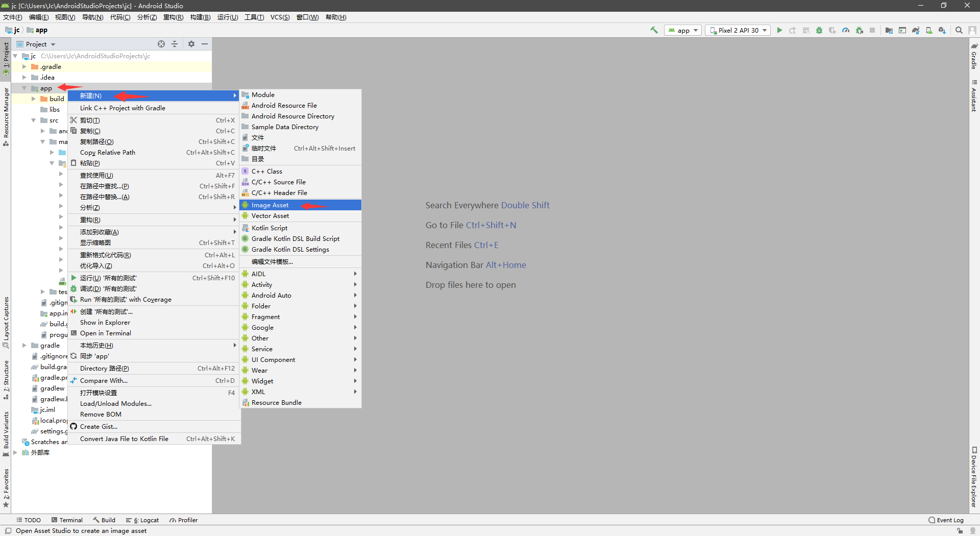Click the Make Project hammer icon
Viewport: 980px width, 536px height.
(x=654, y=30)
